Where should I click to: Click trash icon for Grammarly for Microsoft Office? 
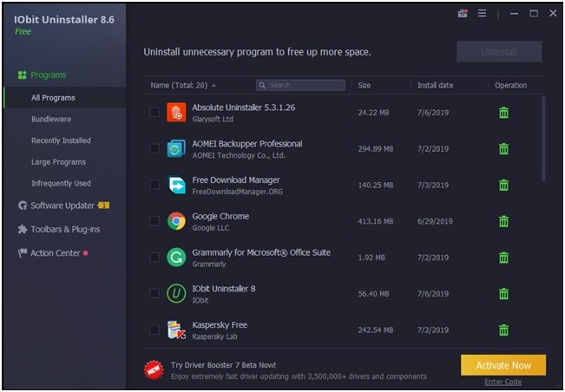click(503, 258)
